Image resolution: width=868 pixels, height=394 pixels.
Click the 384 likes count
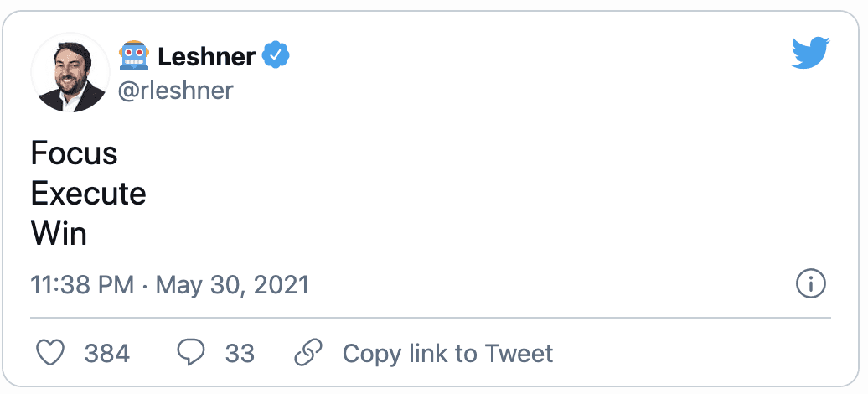coord(107,354)
